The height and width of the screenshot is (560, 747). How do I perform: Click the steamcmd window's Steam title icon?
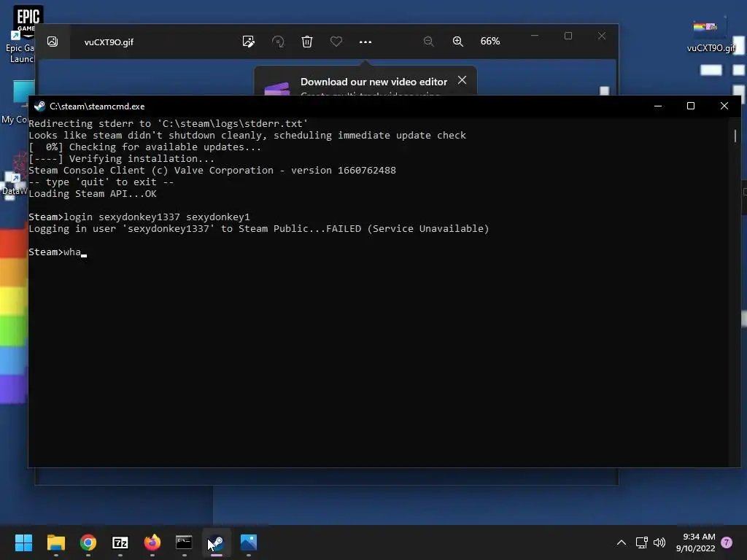point(39,106)
